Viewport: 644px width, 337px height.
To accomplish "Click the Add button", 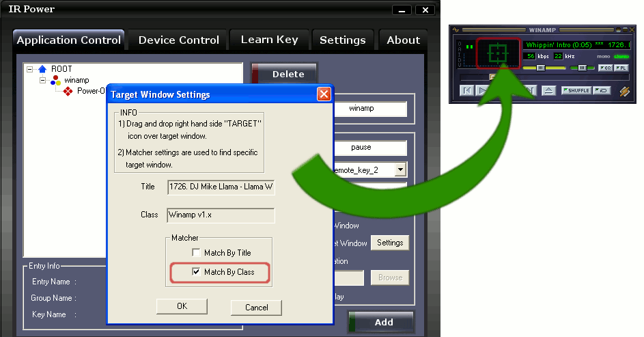I will 381,322.
